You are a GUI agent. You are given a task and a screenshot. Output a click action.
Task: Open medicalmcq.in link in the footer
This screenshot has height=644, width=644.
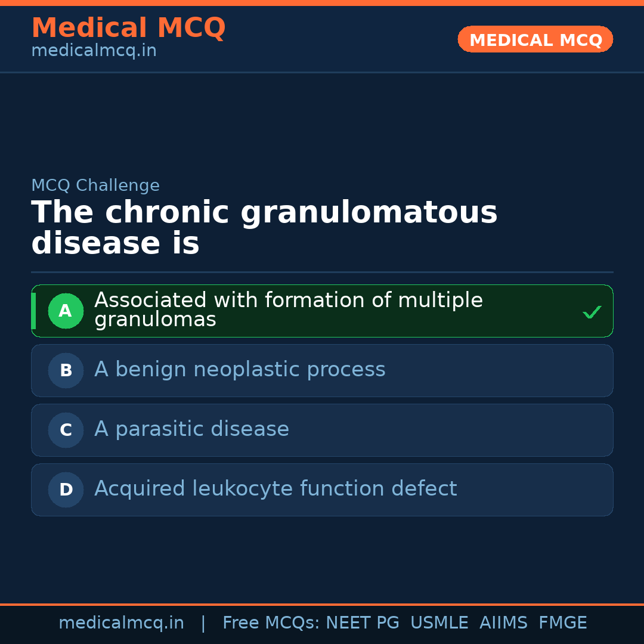(121, 623)
